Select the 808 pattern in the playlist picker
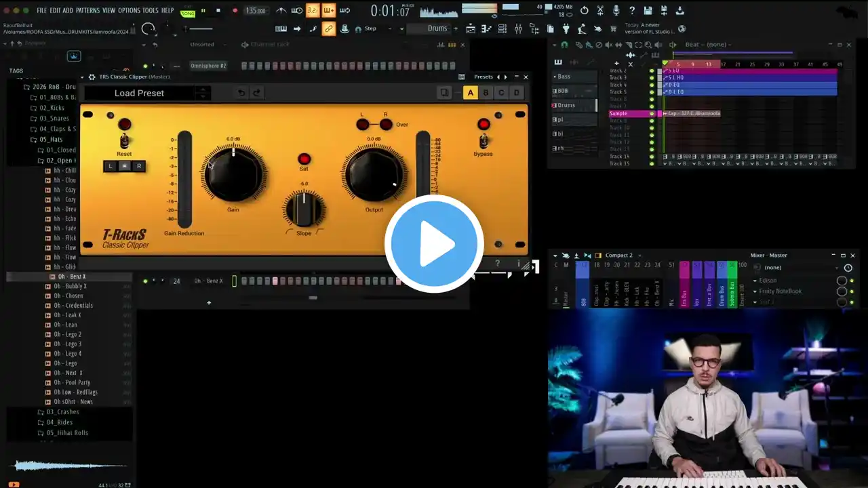Image resolution: width=868 pixels, height=488 pixels. pyautogui.click(x=574, y=91)
